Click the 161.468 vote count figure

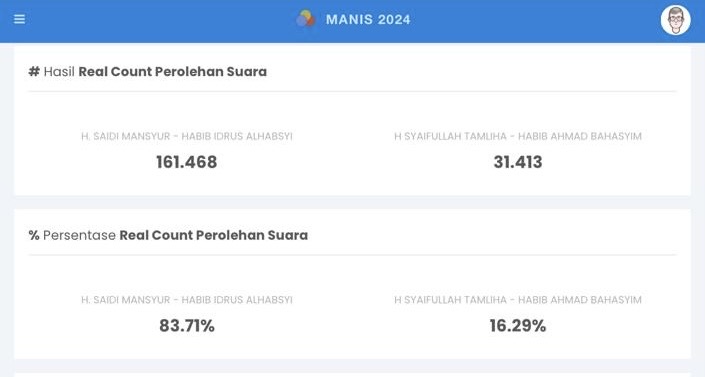pyautogui.click(x=187, y=162)
